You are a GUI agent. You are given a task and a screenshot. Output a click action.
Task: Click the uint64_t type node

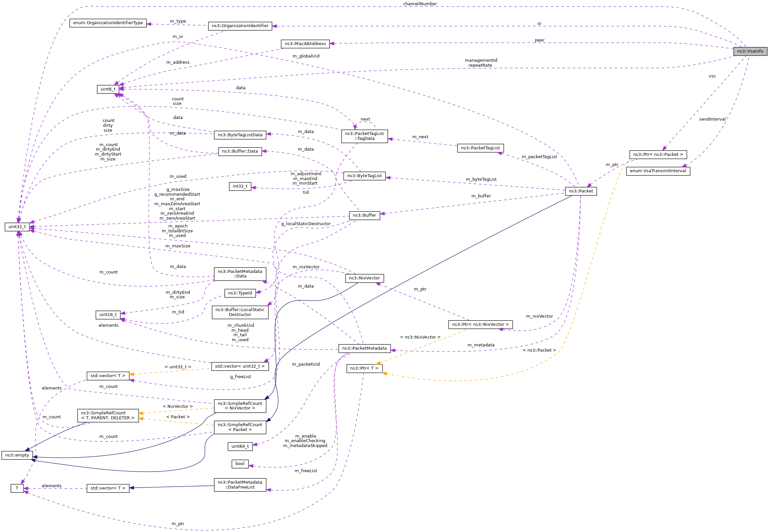click(x=240, y=447)
